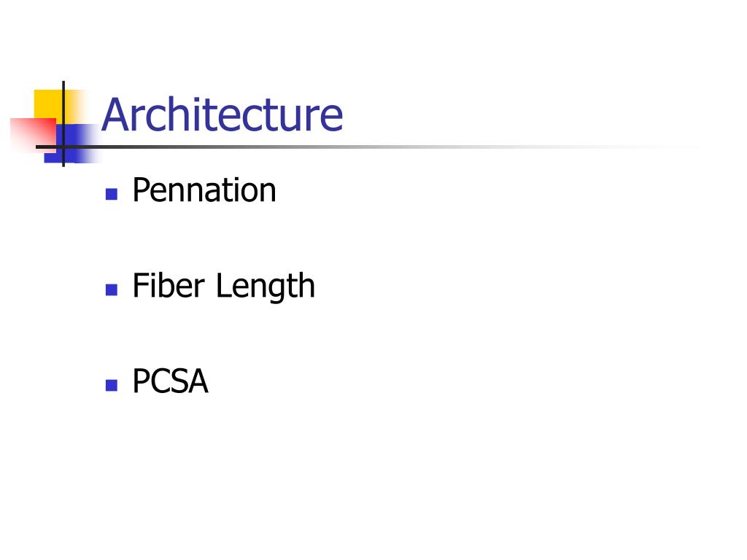Click the letters SA at the end of PCSA
747x560 pixels.
(x=189, y=381)
